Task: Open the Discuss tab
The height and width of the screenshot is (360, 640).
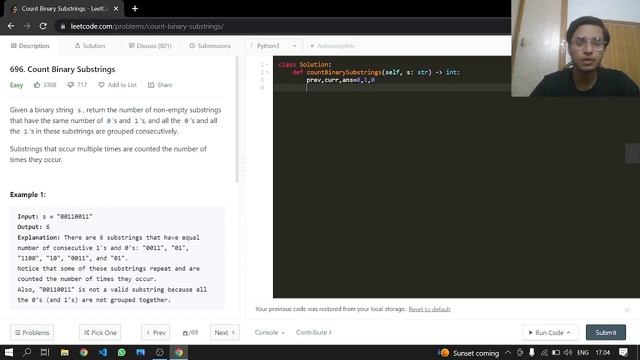Action: (150, 46)
